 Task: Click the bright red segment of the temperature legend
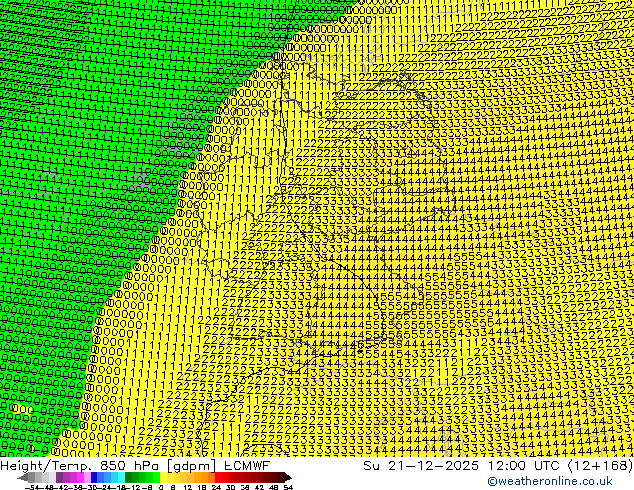click(x=218, y=478)
